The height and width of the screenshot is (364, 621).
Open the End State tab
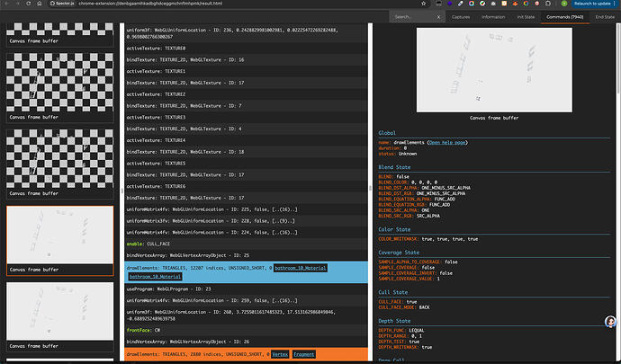pyautogui.click(x=604, y=16)
